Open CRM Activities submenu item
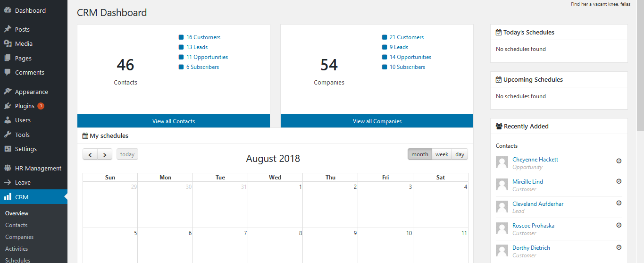 17,249
